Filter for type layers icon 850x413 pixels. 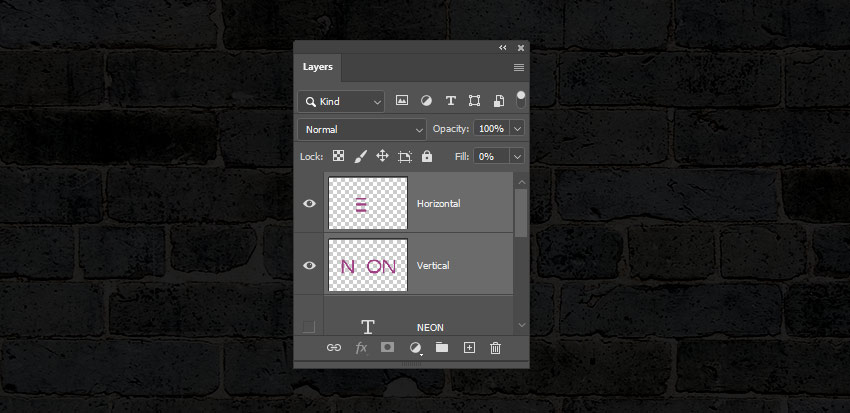tap(450, 101)
